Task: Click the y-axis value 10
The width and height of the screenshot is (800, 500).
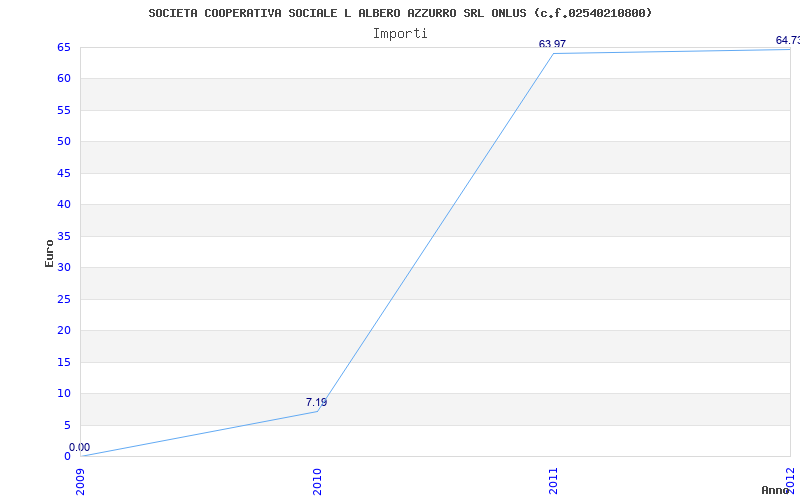Action: pyautogui.click(x=64, y=393)
